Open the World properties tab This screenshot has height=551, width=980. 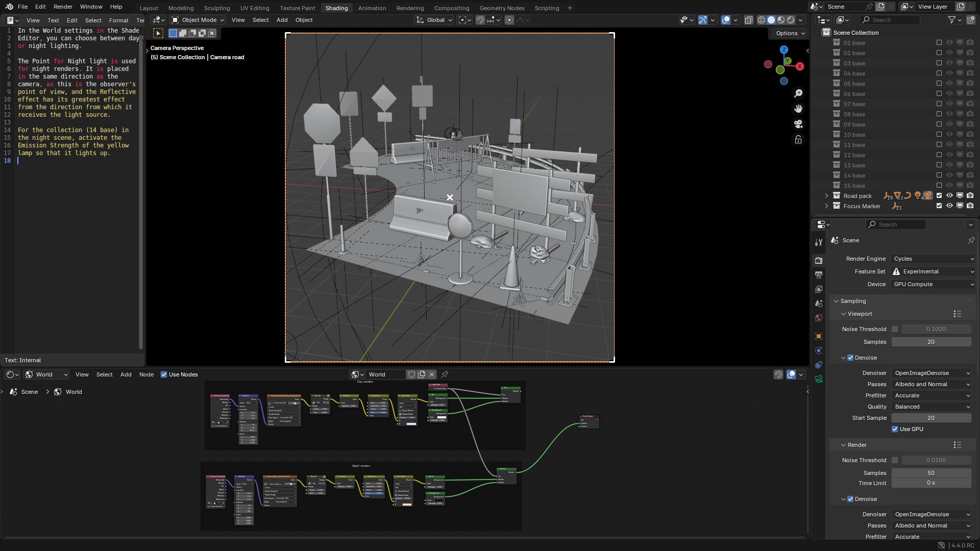tap(819, 317)
